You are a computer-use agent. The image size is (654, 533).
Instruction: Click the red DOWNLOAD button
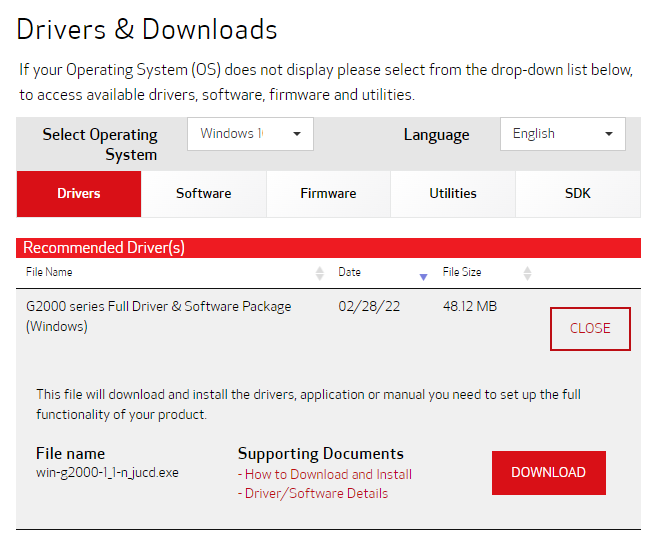click(x=548, y=473)
